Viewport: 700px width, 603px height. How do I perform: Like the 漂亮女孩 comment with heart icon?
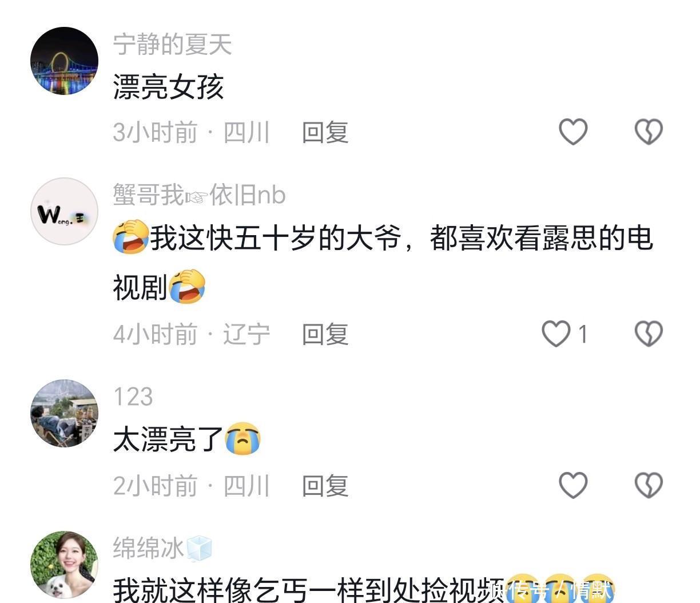[x=573, y=132]
